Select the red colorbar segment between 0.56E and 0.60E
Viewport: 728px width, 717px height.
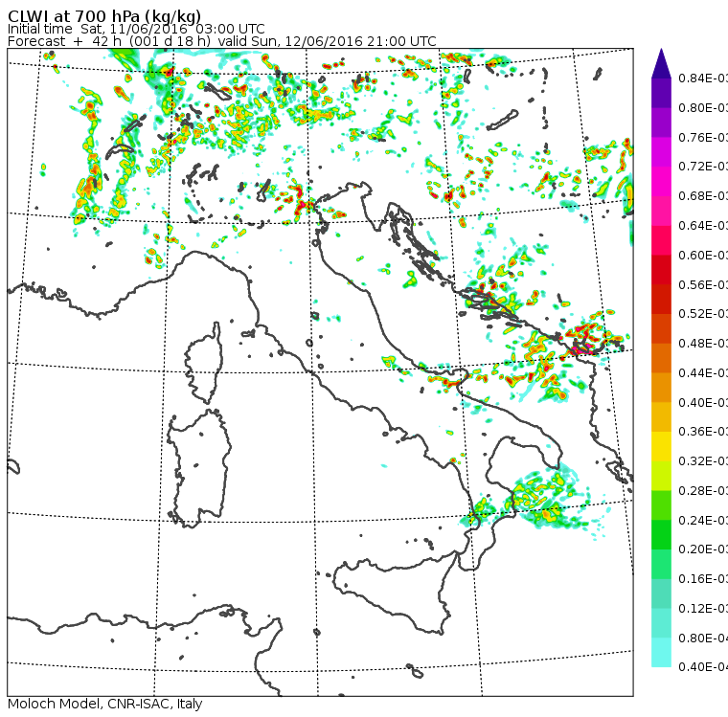(x=661, y=270)
